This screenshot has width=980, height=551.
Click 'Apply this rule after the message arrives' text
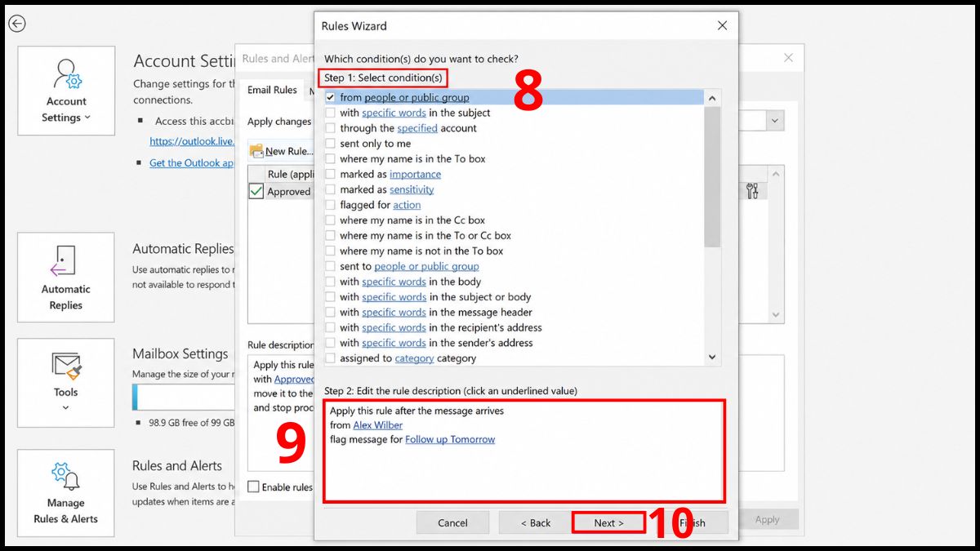(416, 411)
